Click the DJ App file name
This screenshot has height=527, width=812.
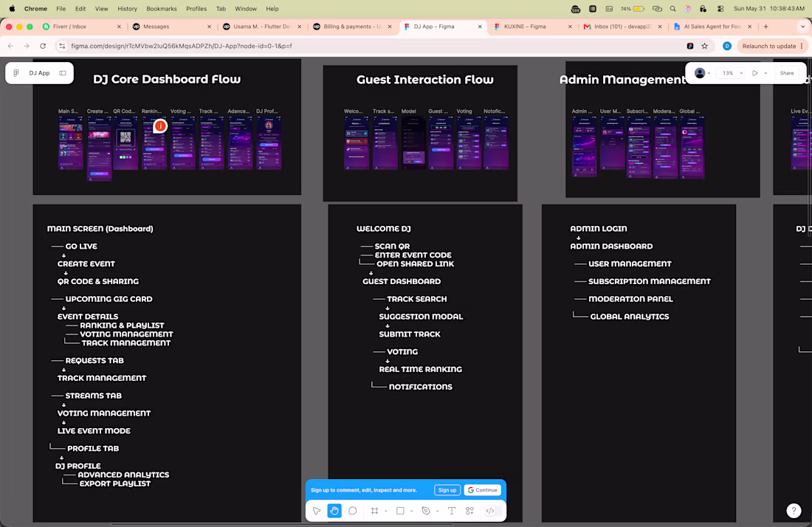click(x=39, y=73)
